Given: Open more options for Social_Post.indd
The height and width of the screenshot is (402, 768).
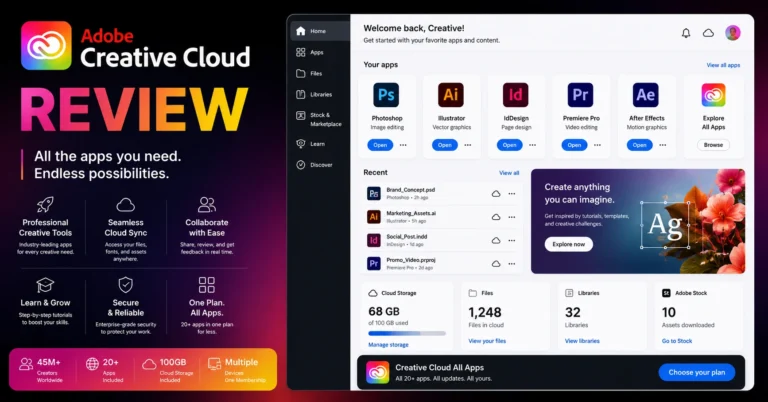Looking at the screenshot, I should point(512,240).
